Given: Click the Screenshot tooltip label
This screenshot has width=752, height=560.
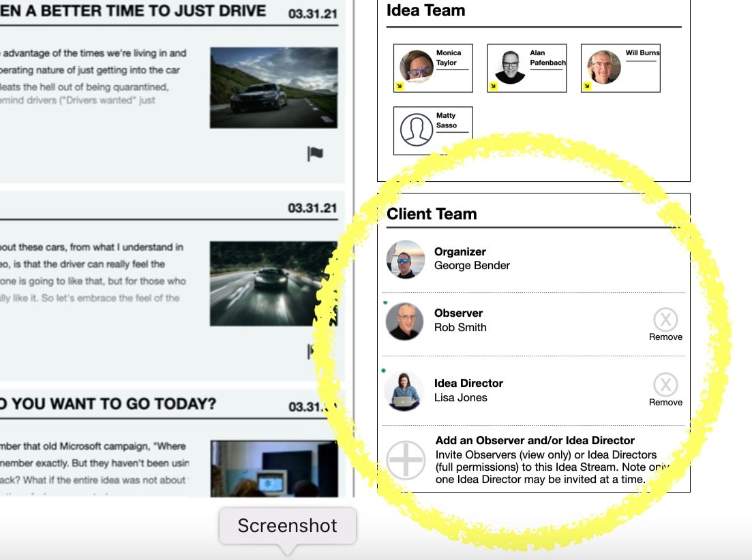Looking at the screenshot, I should click(x=288, y=525).
